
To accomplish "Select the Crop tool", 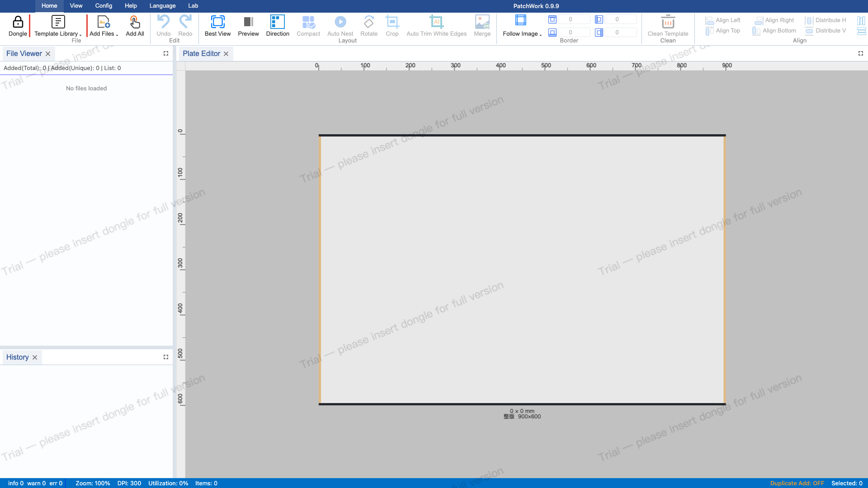I will click(392, 26).
